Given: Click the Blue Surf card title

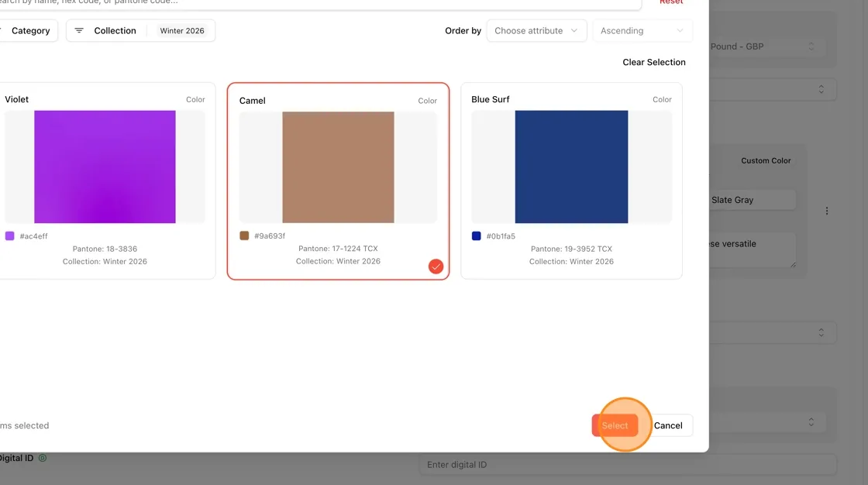Looking at the screenshot, I should [490, 99].
